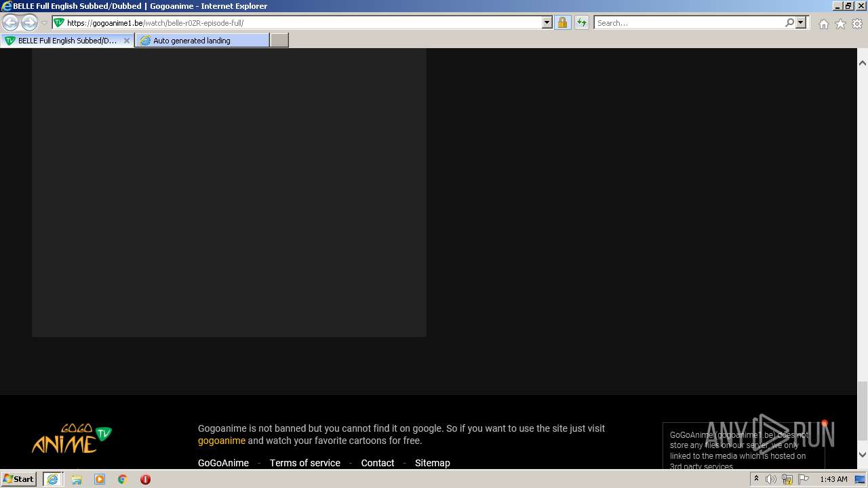868x488 pixels.
Task: Open the GoGo Anime TV footer logo
Action: pos(72,439)
